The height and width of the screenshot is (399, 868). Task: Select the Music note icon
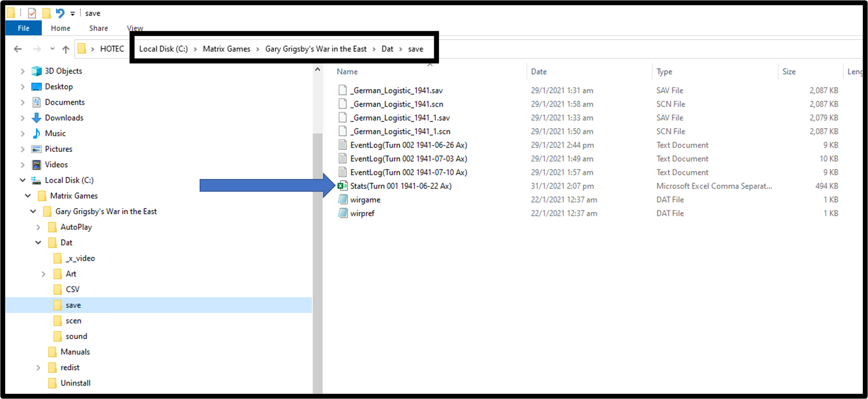click(x=37, y=134)
